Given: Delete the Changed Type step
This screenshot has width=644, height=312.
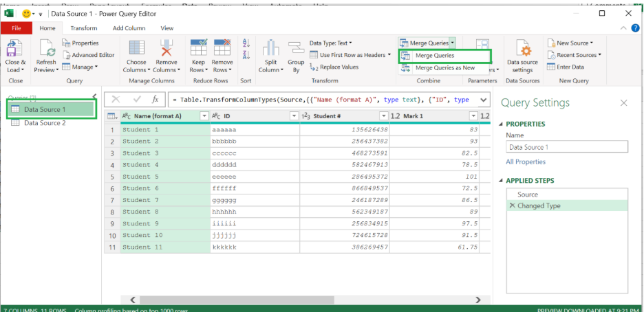Looking at the screenshot, I should (x=512, y=205).
